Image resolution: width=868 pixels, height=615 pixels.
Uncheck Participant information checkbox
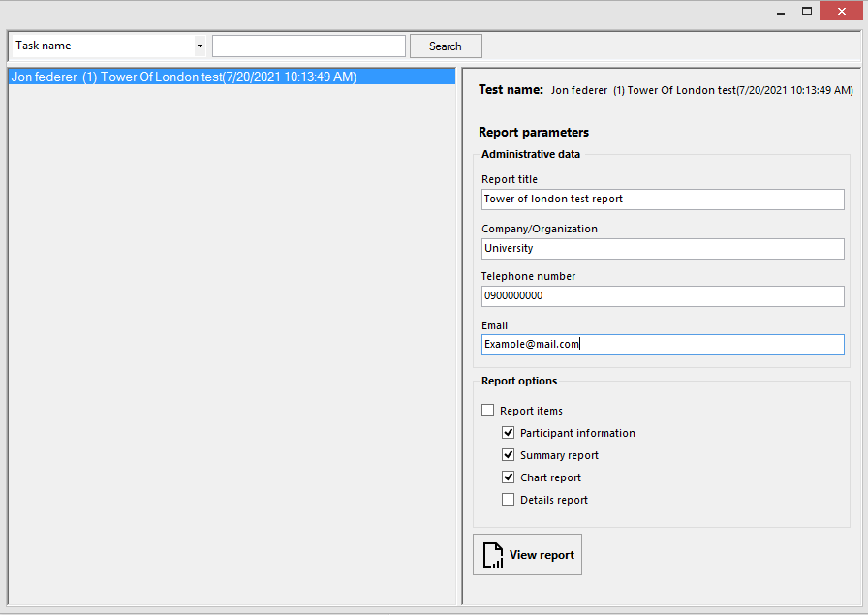tap(509, 432)
